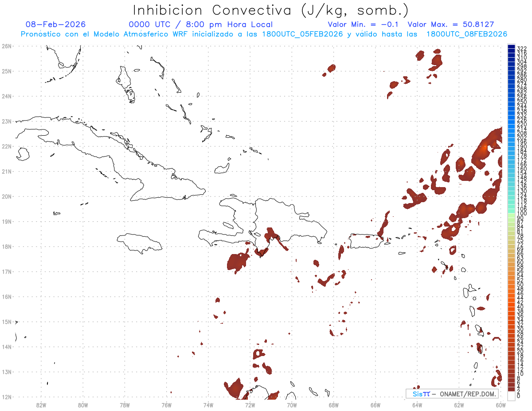
Task: Click the longitude label "82W"
Action: [41, 404]
